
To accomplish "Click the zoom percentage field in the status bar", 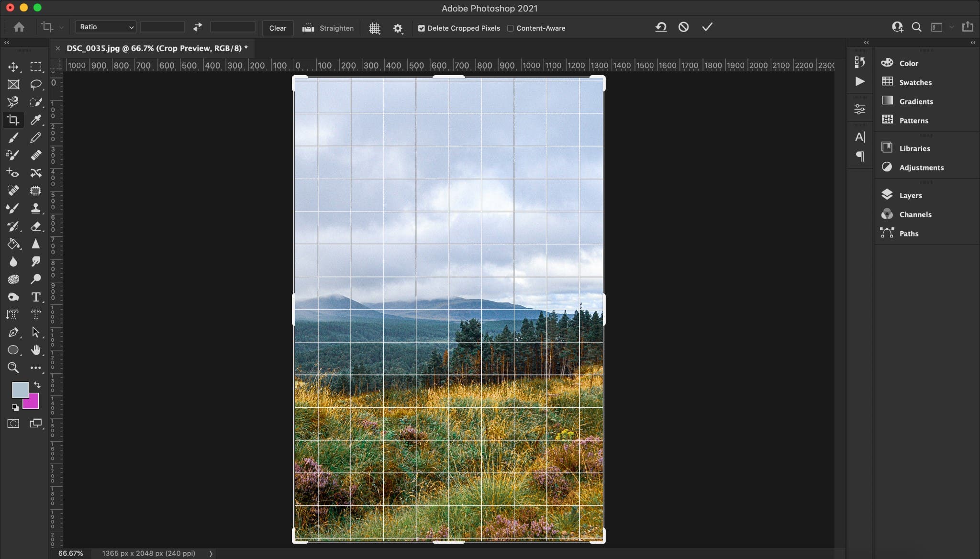I will point(70,553).
